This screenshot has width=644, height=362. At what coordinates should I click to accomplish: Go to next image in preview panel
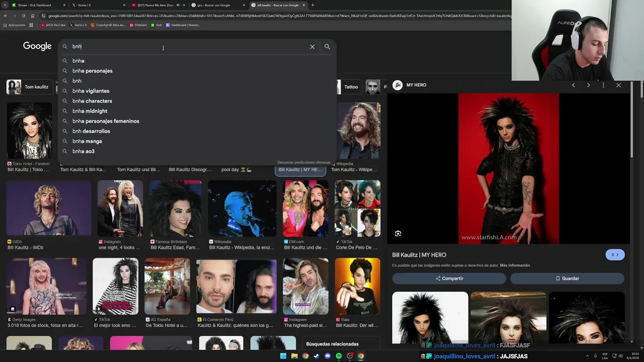click(588, 85)
